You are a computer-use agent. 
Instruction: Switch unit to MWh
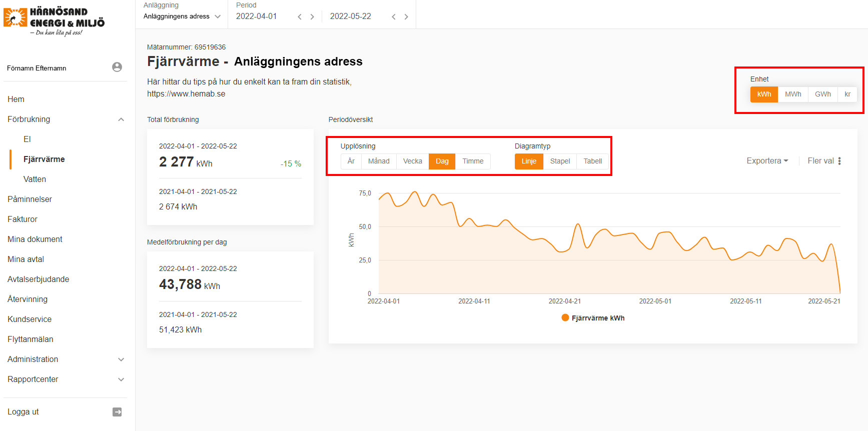[792, 94]
